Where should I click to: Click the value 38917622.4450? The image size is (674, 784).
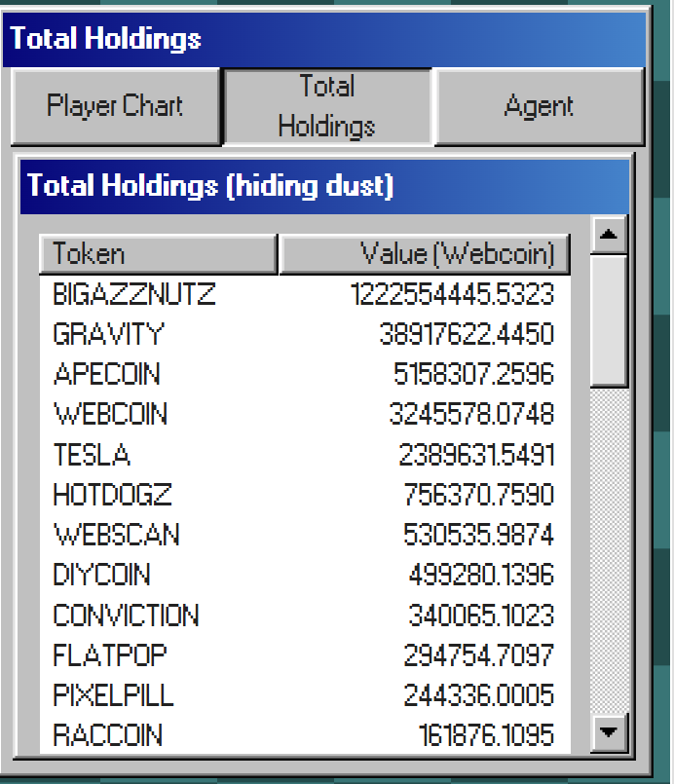pyautogui.click(x=467, y=334)
